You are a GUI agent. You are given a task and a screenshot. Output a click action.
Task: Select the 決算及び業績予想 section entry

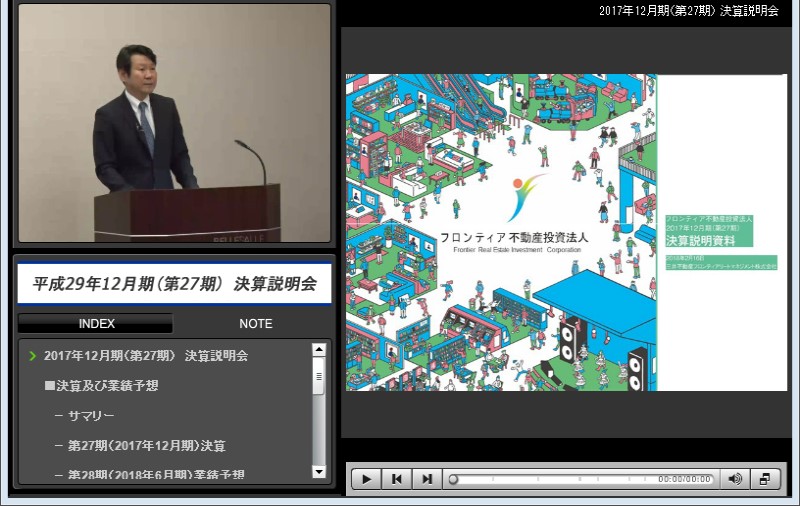[102, 386]
